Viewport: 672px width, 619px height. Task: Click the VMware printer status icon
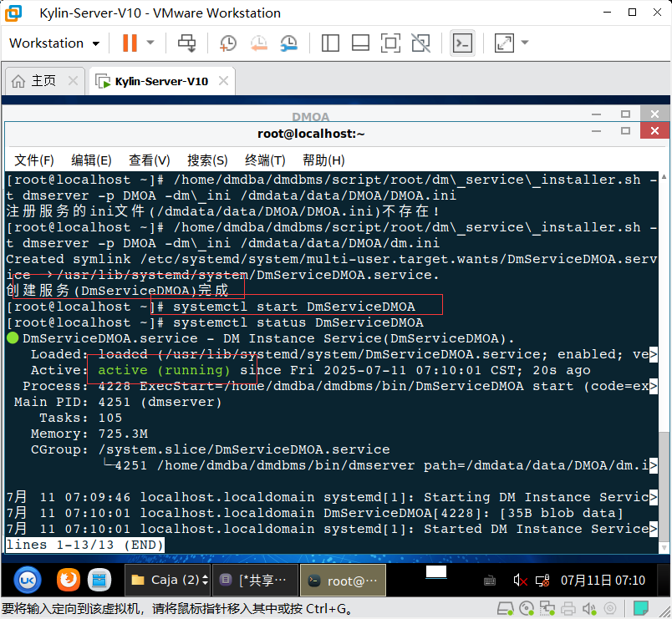[x=568, y=608]
